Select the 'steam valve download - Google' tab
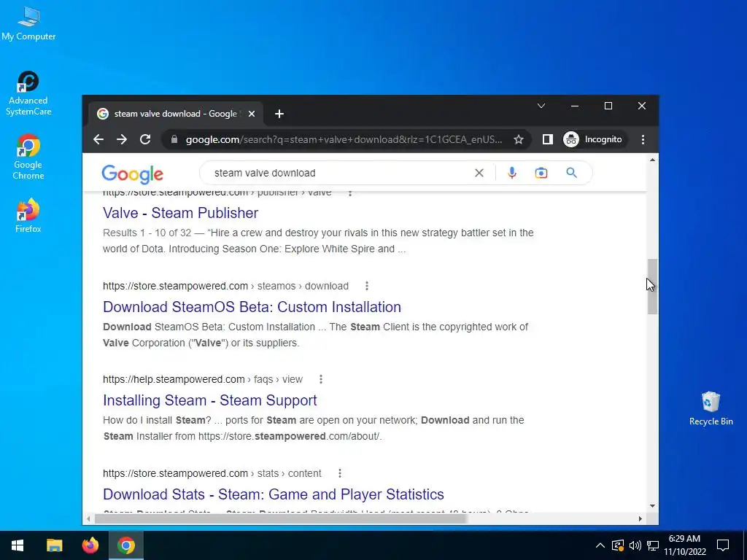This screenshot has height=560, width=747. [x=176, y=114]
